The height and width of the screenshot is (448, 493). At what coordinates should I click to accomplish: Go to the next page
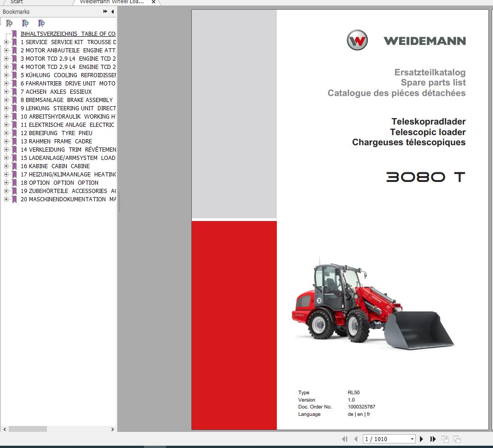coord(422,439)
